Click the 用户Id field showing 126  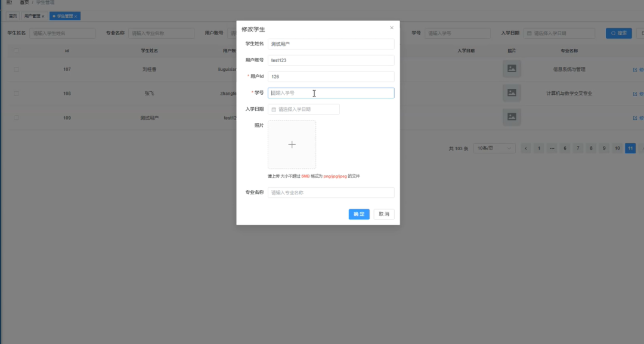pyautogui.click(x=331, y=77)
